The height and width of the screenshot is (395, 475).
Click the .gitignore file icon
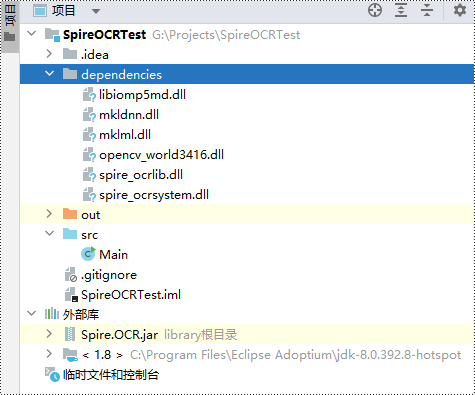click(x=71, y=275)
